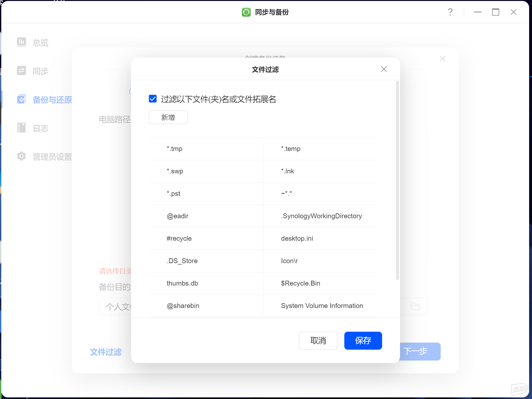Toggle the filter file names checkbox
Viewport: 532px width, 399px height.
(153, 99)
